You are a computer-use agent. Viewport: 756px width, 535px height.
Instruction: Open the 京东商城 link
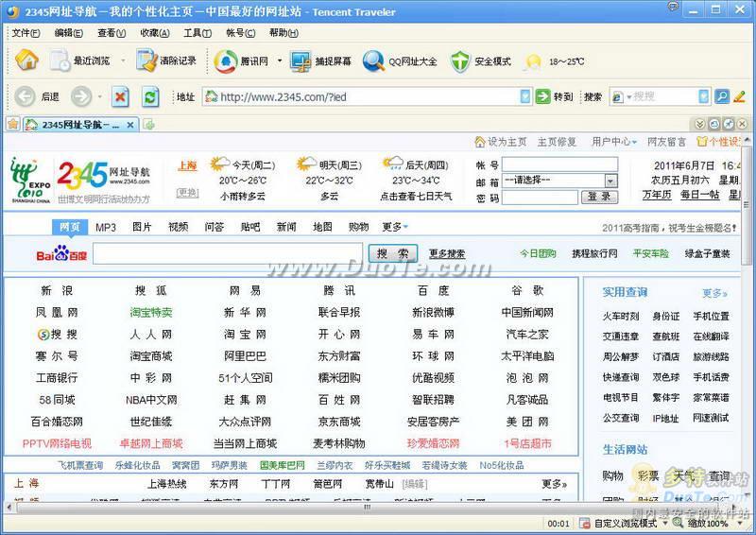(x=339, y=422)
